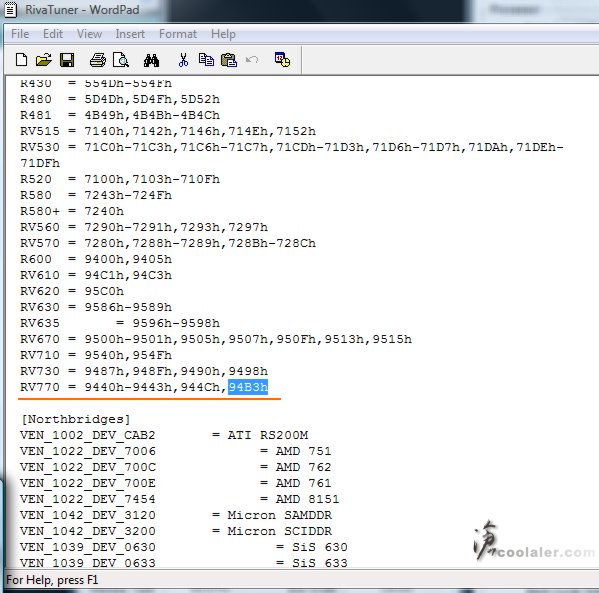The height and width of the screenshot is (593, 599).
Task: Click the [Northbridges] section header
Action: pyautogui.click(x=76, y=420)
